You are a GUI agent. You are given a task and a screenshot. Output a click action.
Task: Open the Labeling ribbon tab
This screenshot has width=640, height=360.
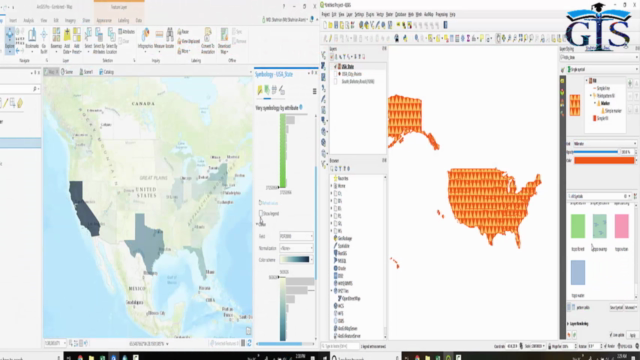pos(123,20)
